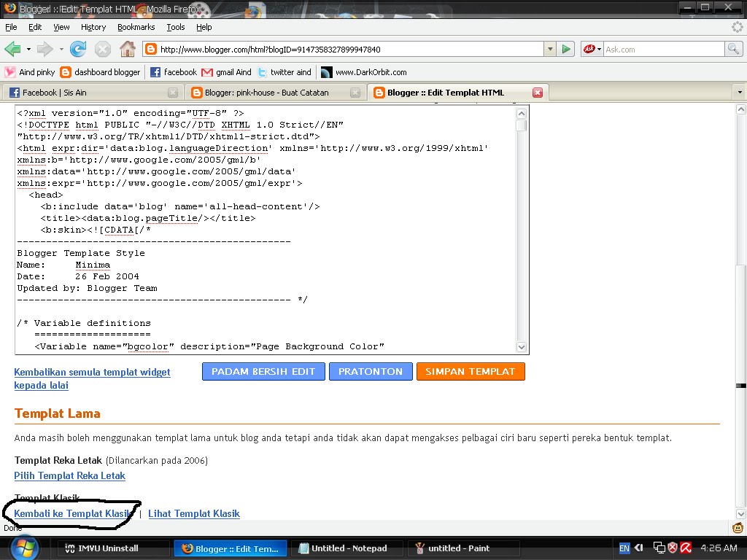Open the search engine selector dropdown

tap(600, 49)
